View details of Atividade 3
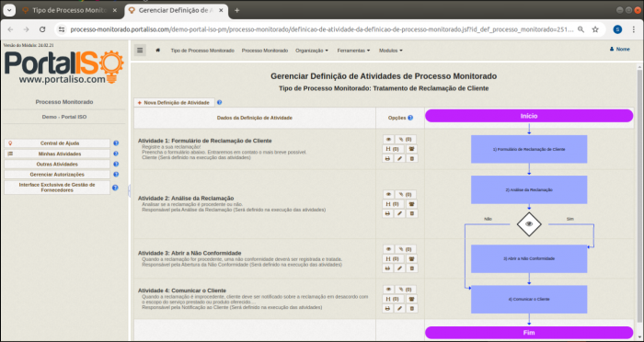This screenshot has height=342, width=644. click(x=388, y=249)
